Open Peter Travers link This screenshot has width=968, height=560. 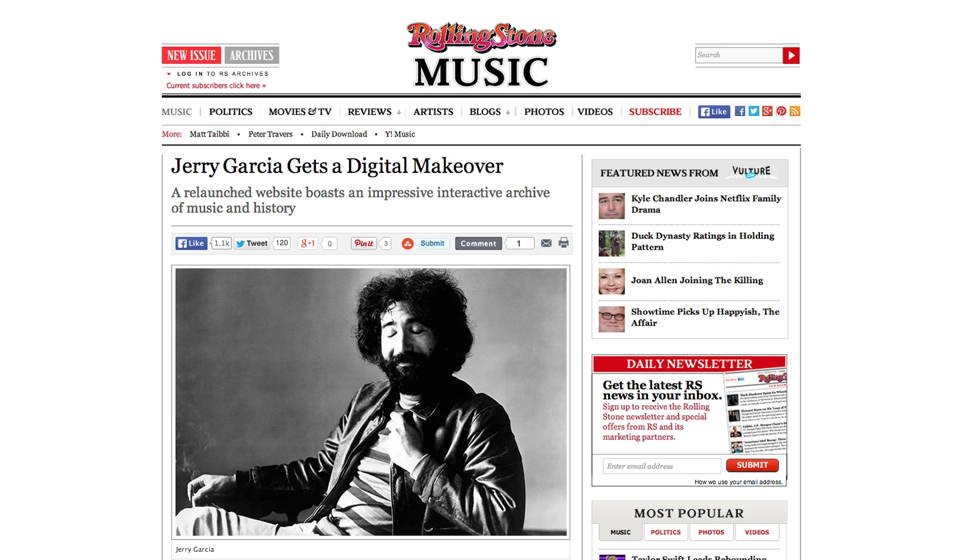pyautogui.click(x=270, y=134)
